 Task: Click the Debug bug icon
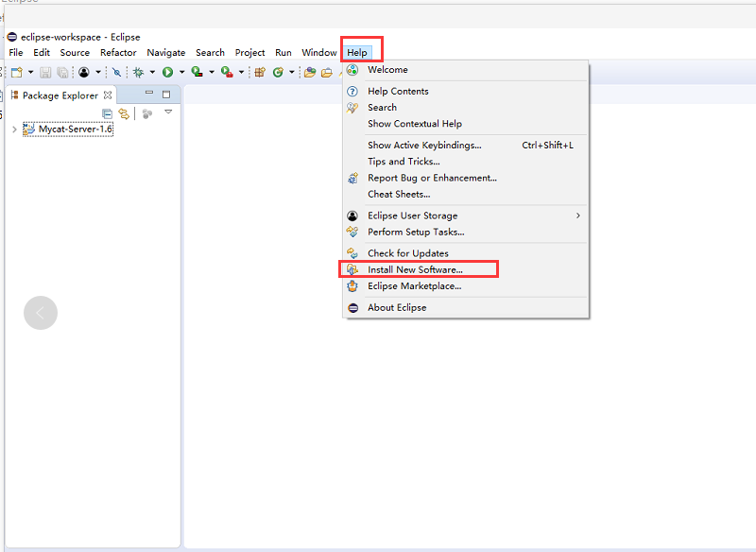pyautogui.click(x=138, y=73)
